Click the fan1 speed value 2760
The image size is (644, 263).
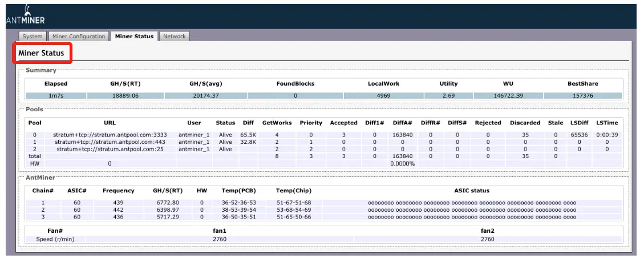(220, 239)
